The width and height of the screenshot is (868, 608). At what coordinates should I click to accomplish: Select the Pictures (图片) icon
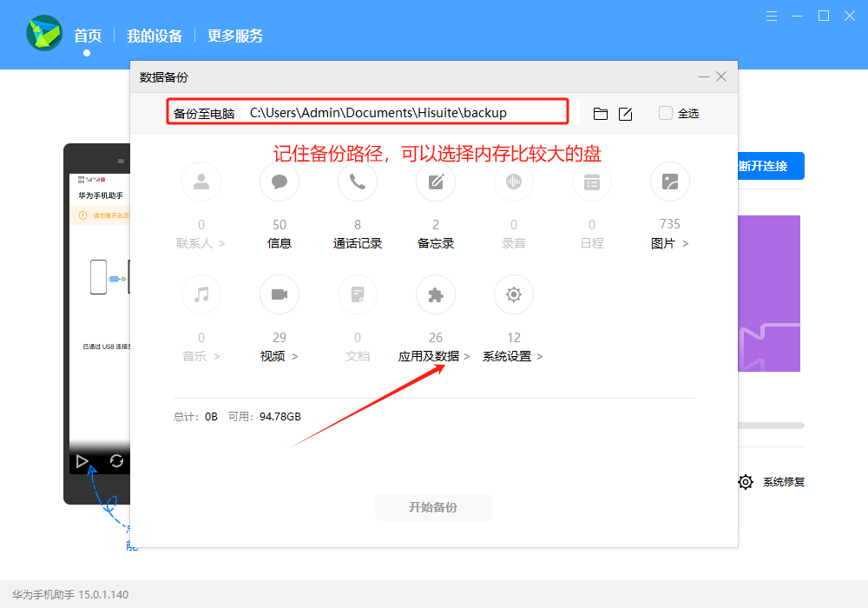tap(670, 182)
